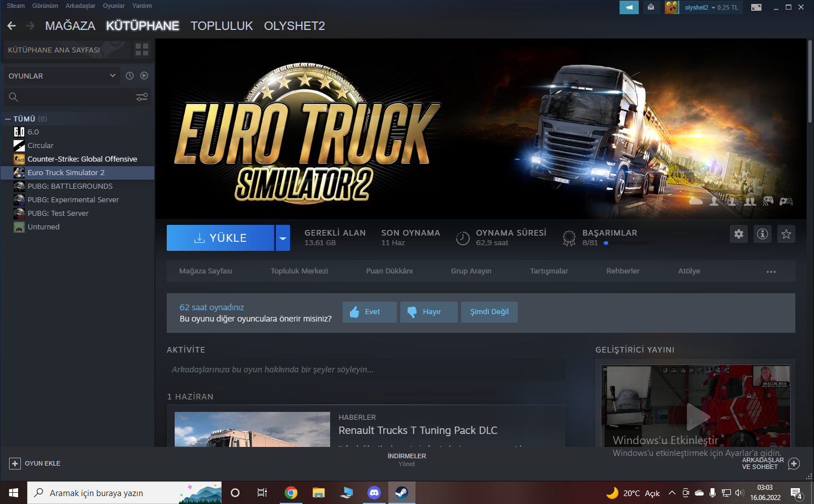Open advanced filter options icon
814x504 pixels.
click(x=142, y=97)
